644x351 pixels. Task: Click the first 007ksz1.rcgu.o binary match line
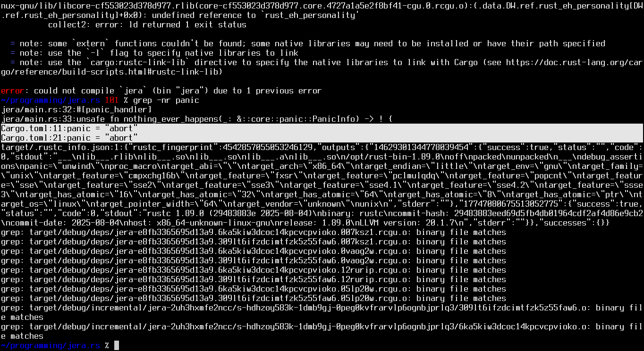254,232
